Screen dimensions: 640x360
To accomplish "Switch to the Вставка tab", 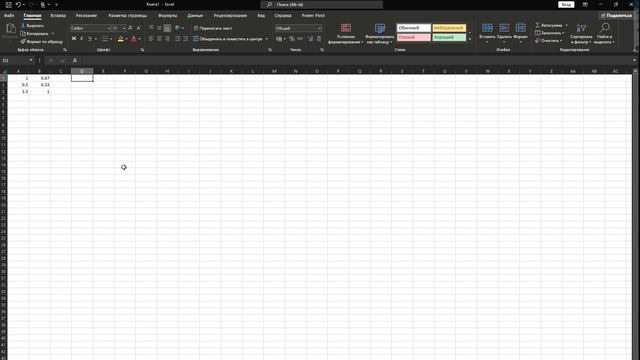I will point(58,16).
